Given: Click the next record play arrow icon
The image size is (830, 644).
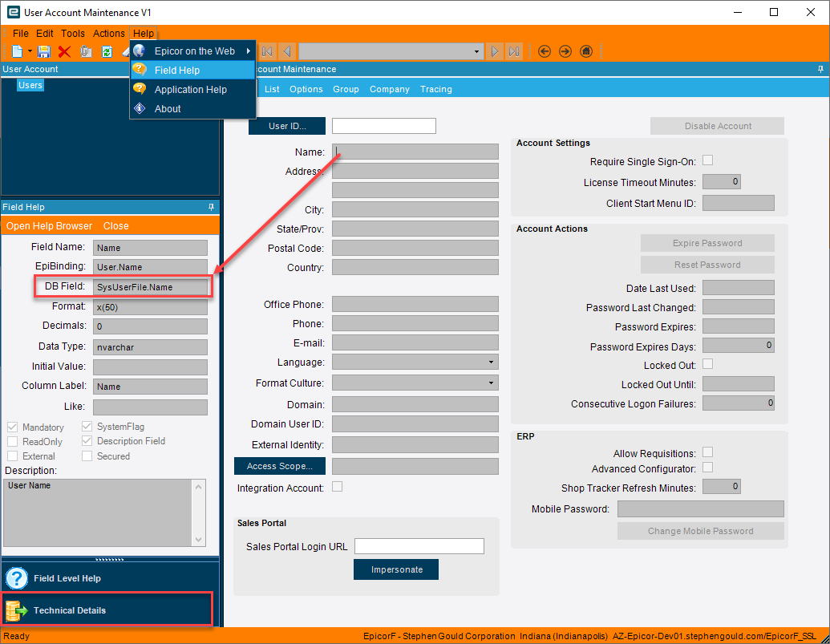Looking at the screenshot, I should click(495, 51).
